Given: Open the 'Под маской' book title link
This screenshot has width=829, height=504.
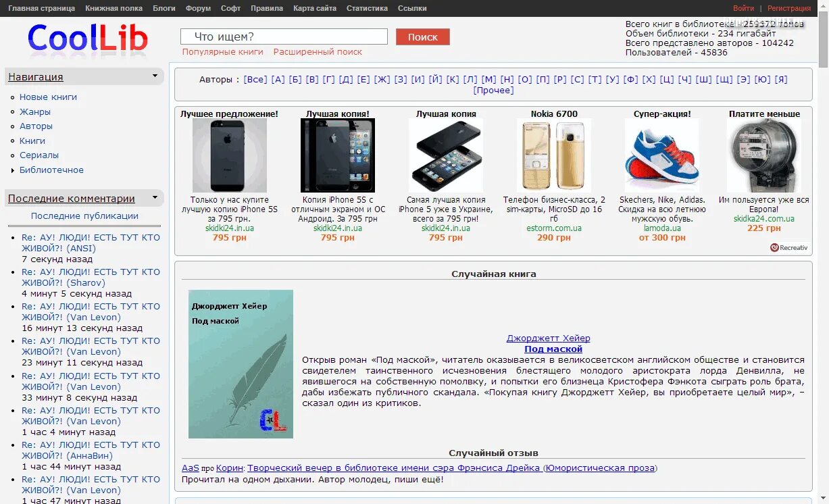Looking at the screenshot, I should coord(553,349).
